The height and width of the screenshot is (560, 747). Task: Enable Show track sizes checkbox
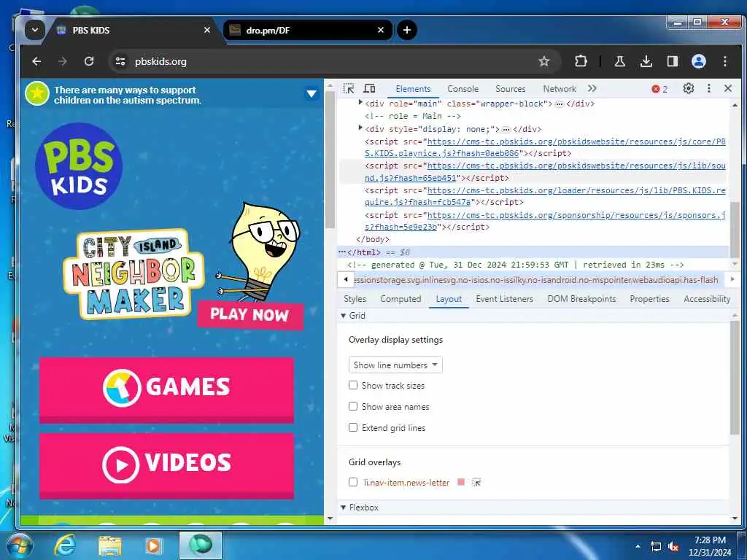pos(353,385)
